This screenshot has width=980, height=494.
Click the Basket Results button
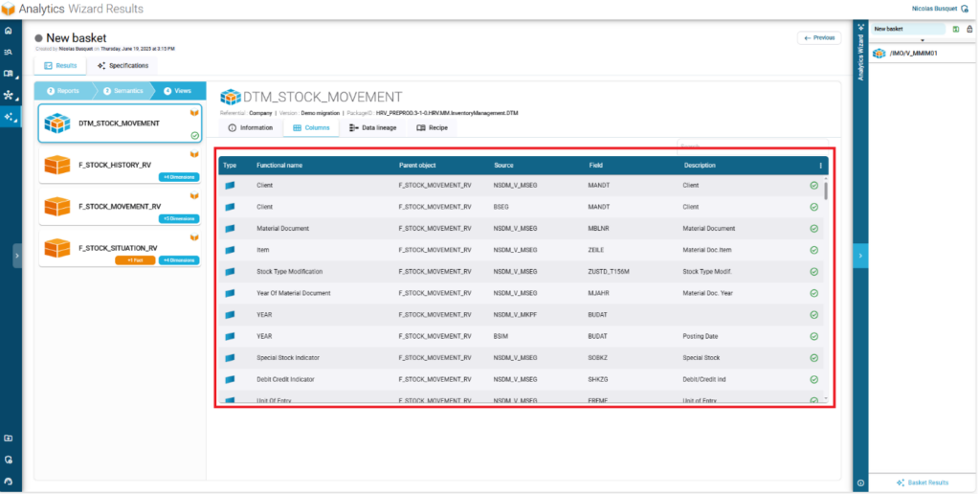(x=922, y=483)
